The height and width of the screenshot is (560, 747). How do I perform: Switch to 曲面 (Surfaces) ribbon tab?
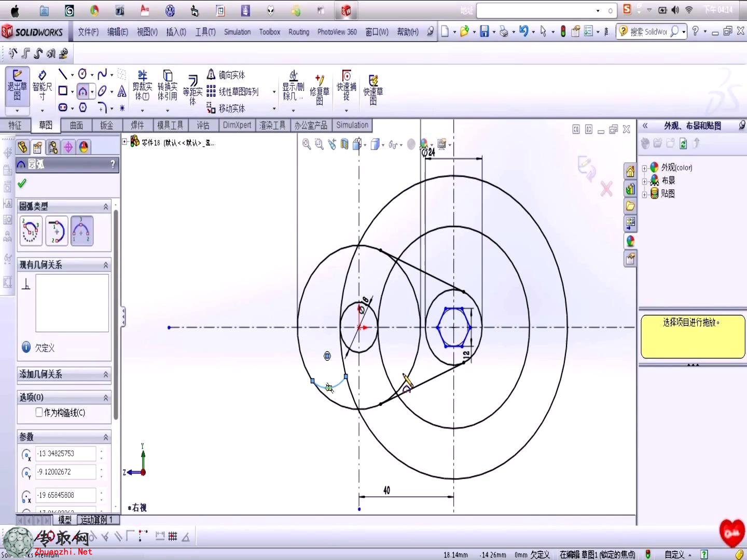(x=76, y=125)
